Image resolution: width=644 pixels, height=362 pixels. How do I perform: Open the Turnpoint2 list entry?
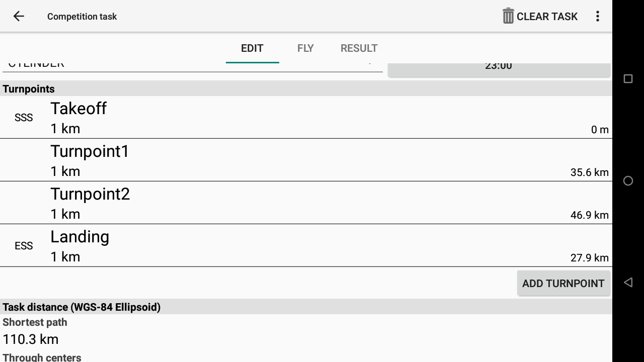(x=306, y=203)
